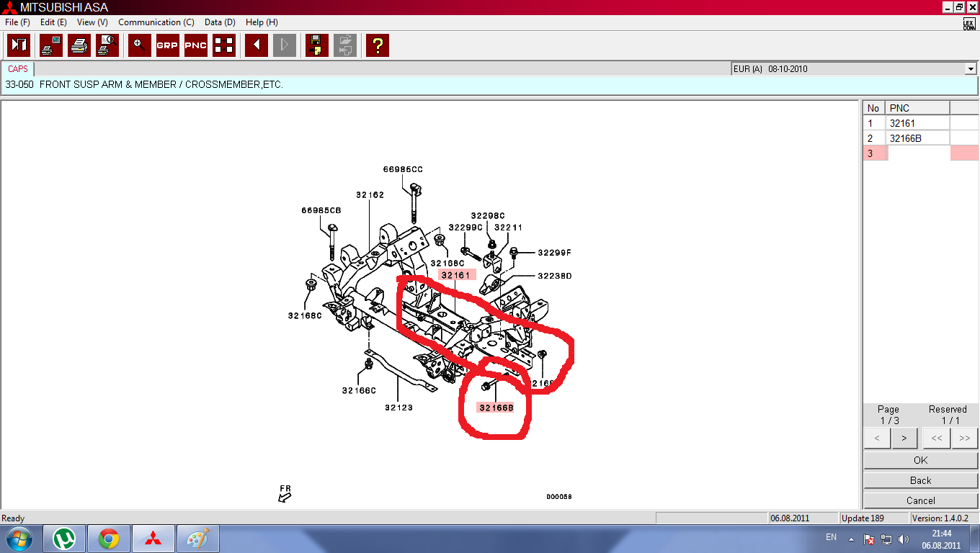Click part label 32299C in the diagram
Viewport: 980px width, 553px height.
coord(465,228)
